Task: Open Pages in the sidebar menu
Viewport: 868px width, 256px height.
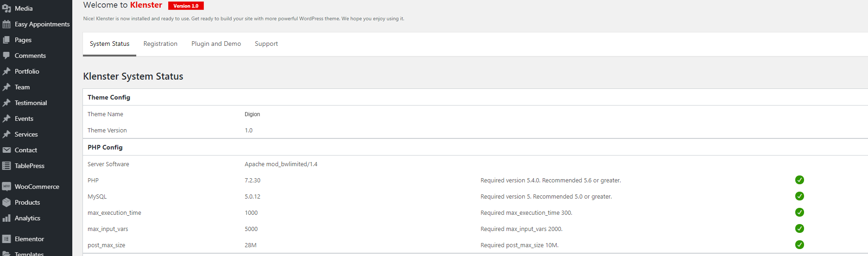Action: [x=23, y=40]
